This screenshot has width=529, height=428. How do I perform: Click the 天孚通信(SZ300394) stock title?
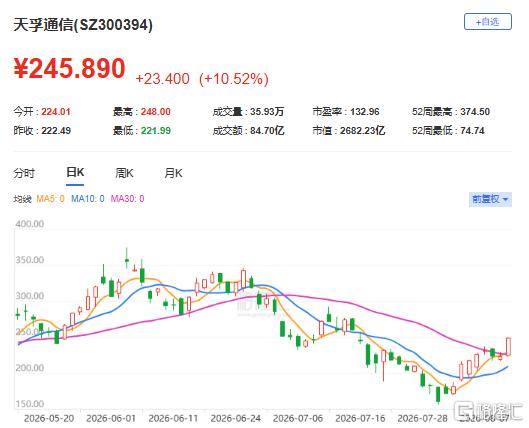click(x=83, y=25)
